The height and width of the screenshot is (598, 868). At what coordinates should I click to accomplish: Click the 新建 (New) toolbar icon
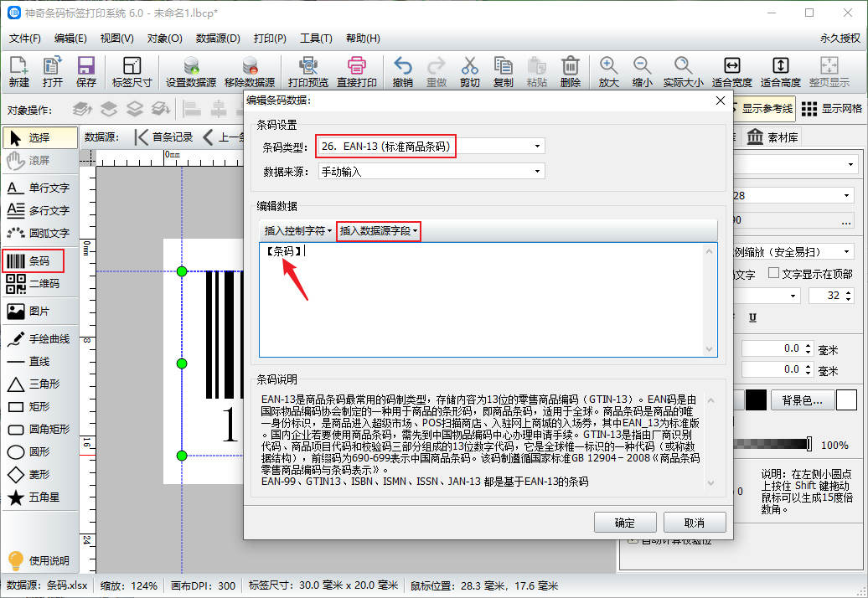coord(18,71)
